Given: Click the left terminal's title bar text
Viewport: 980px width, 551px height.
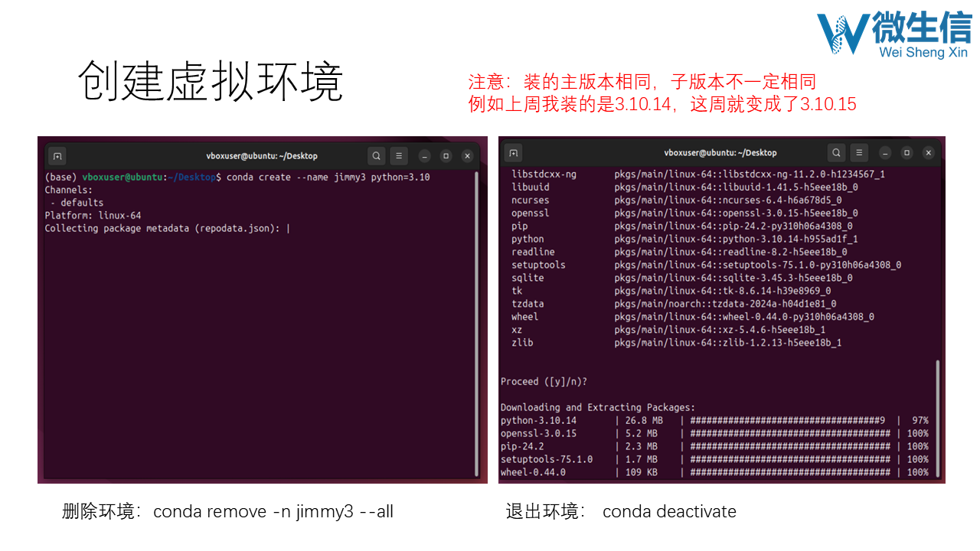Looking at the screenshot, I should pos(262,156).
